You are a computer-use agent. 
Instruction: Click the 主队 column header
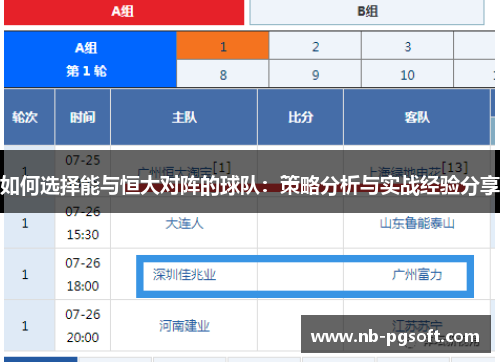184,117
